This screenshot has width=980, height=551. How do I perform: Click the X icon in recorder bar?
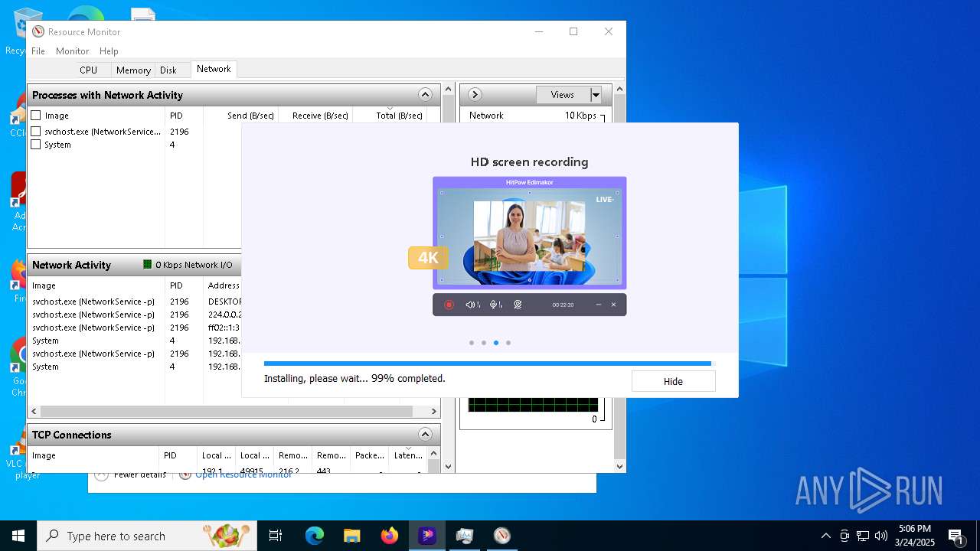(613, 305)
